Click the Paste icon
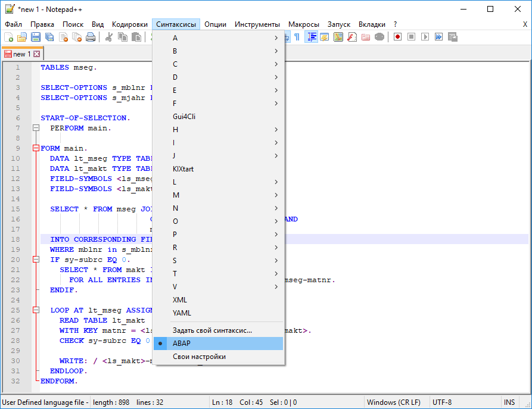Screen dimensions: 532x409 coord(136,36)
